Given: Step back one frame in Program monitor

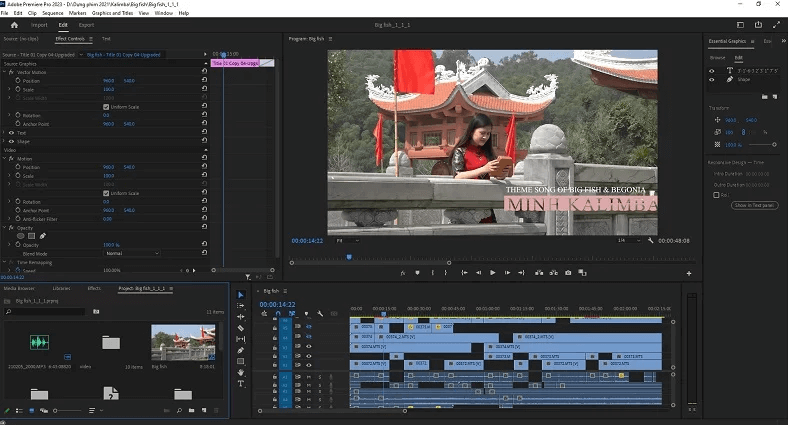Looking at the screenshot, I should click(x=478, y=273).
